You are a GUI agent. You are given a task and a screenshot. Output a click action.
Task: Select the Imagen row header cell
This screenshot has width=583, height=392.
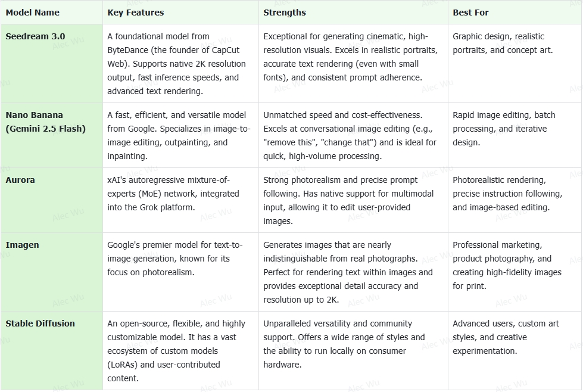tap(52, 272)
